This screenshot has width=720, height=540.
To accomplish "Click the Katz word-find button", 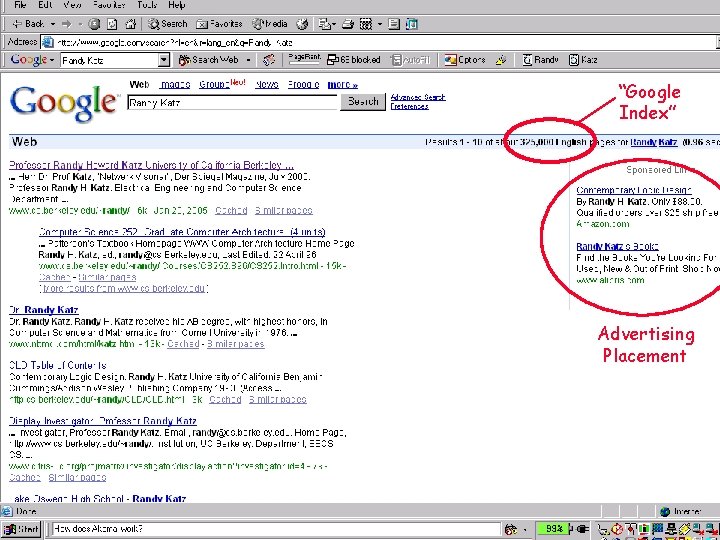I will point(583,60).
